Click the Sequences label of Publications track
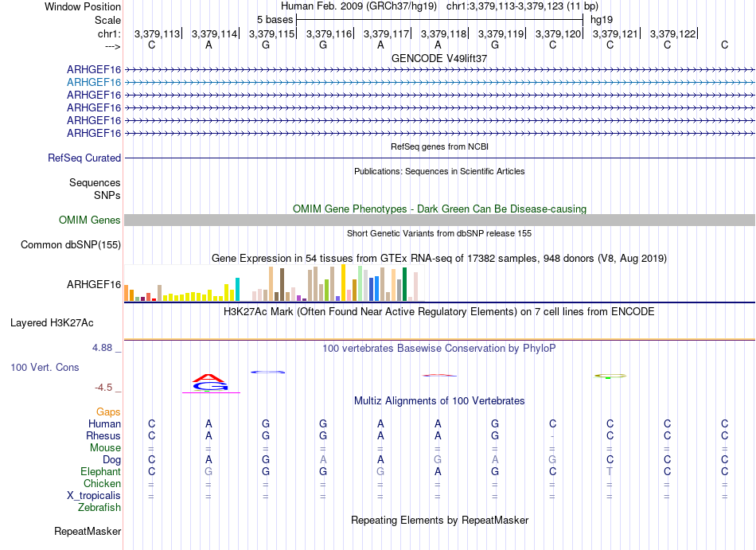The height and width of the screenshot is (550, 756). point(95,183)
